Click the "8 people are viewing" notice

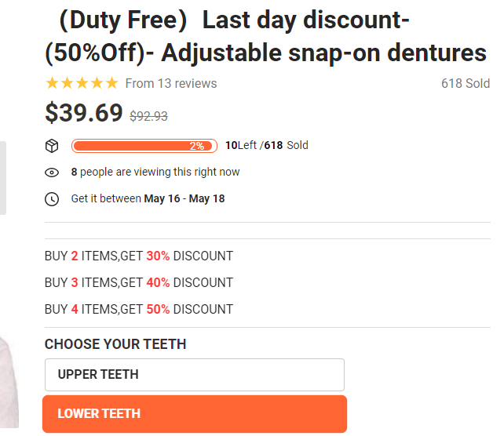155,173
